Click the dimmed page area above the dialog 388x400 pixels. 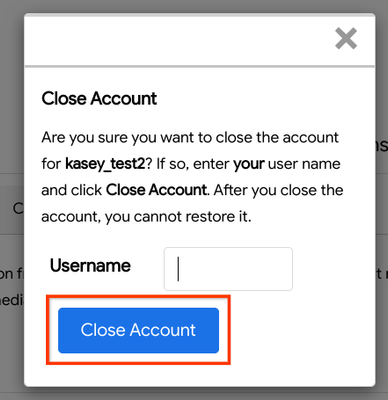pyautogui.click(x=194, y=6)
